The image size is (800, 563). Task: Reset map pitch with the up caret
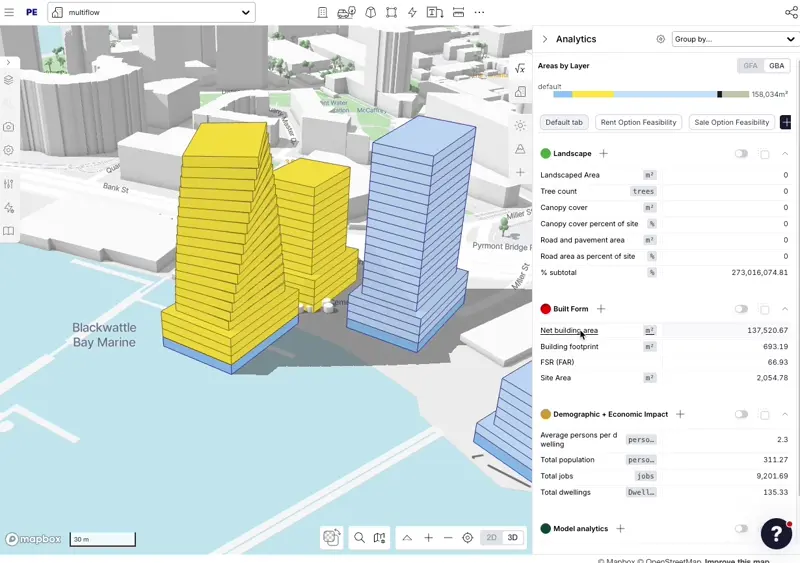[x=407, y=537]
